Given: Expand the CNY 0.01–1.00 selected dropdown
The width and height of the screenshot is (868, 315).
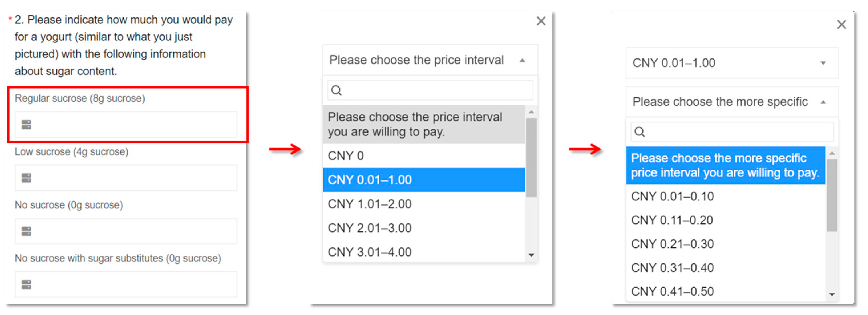Looking at the screenshot, I should tap(823, 63).
